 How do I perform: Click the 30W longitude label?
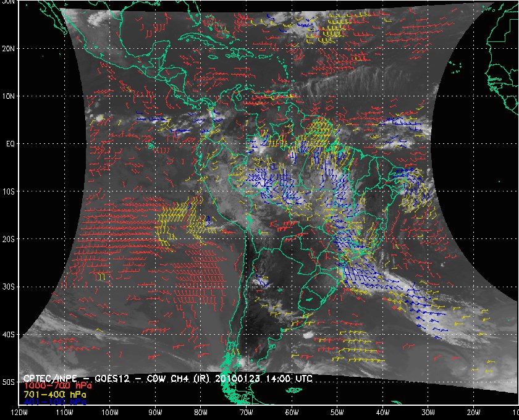coord(428,413)
